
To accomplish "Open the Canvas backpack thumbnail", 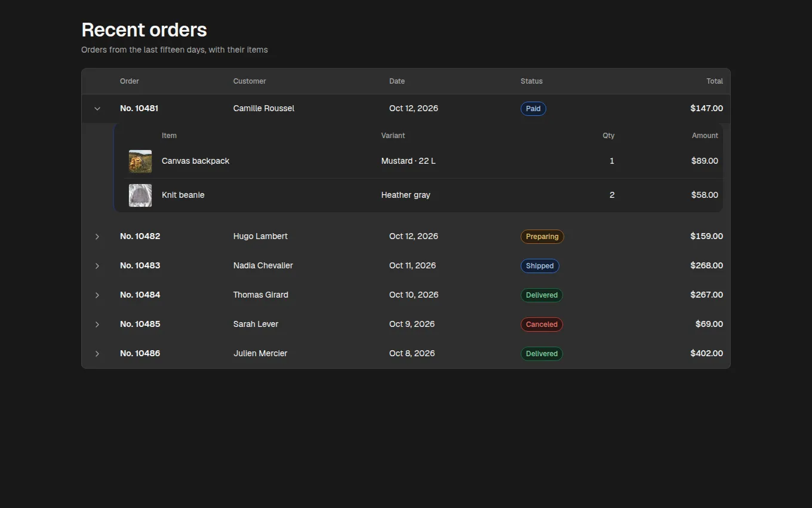I will coord(140,161).
